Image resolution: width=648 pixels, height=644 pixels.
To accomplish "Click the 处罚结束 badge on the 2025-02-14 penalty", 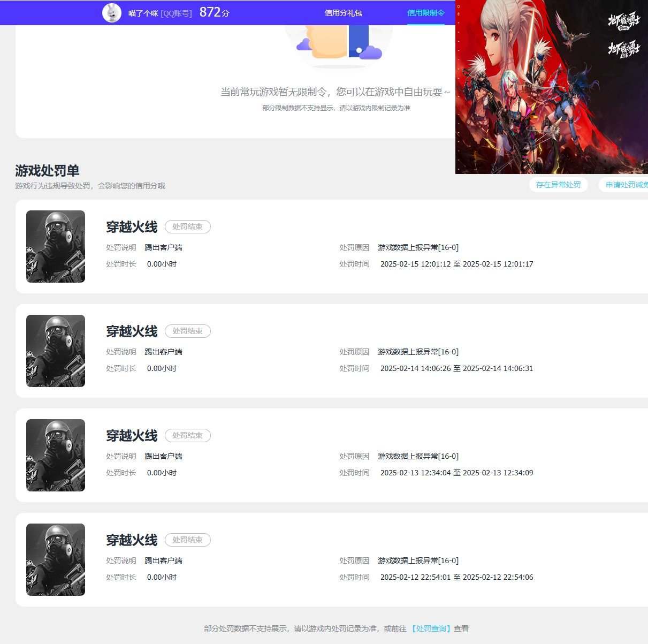I will [x=188, y=331].
